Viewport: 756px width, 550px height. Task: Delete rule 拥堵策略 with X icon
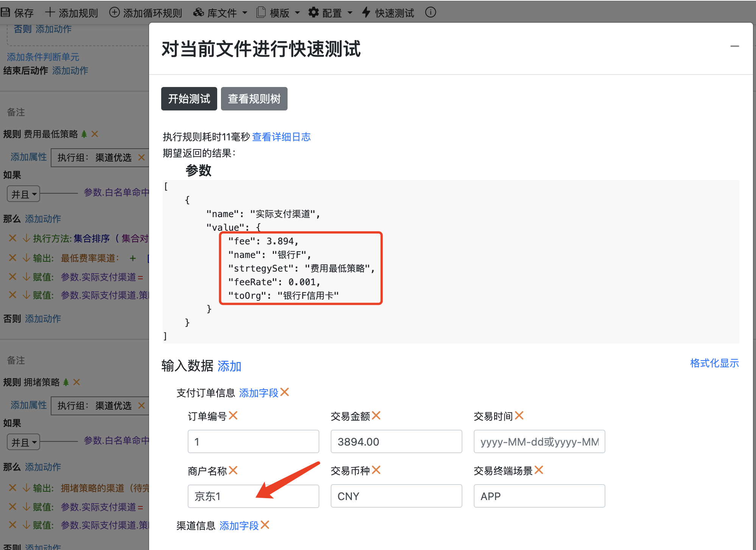pyautogui.click(x=76, y=382)
